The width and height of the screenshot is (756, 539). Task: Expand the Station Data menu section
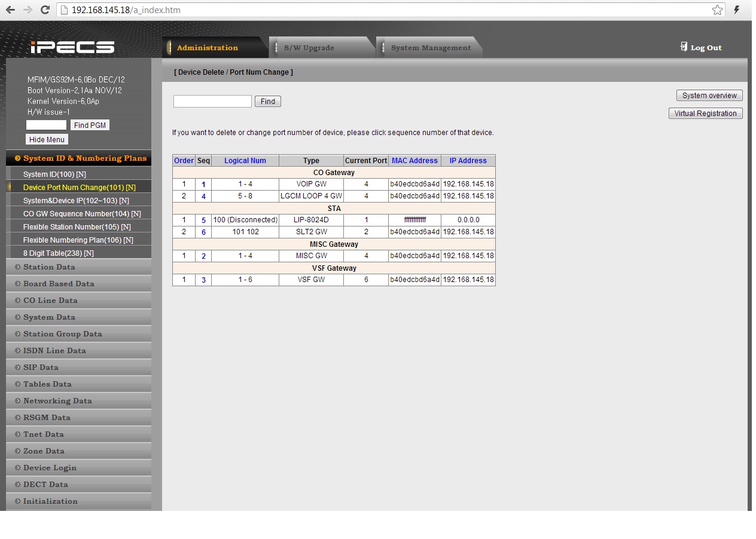pyautogui.click(x=49, y=267)
